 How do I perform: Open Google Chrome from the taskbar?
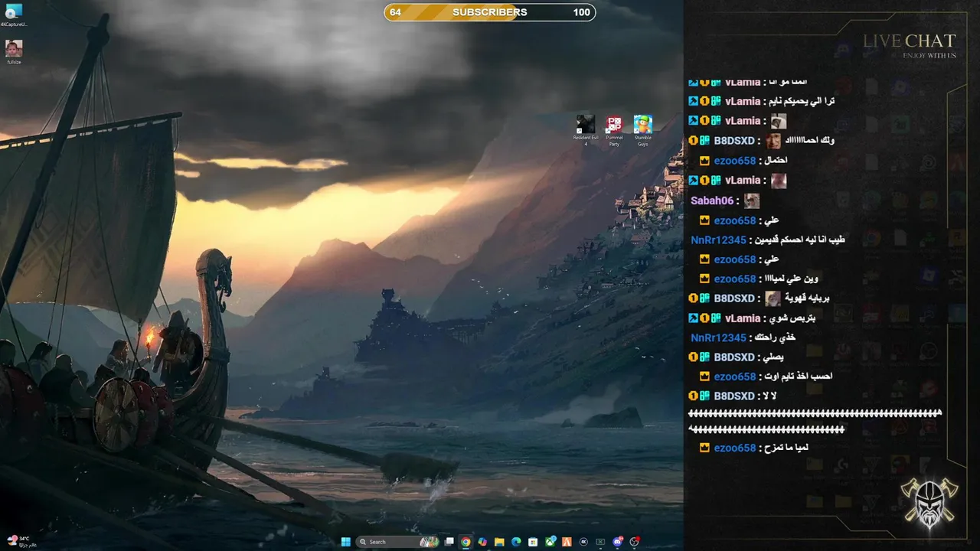tap(465, 542)
